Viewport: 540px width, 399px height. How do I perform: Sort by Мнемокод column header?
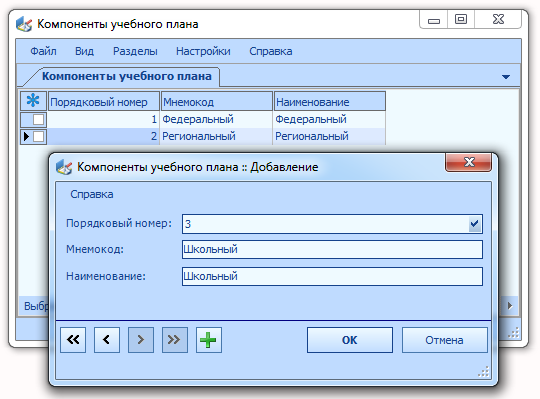click(x=217, y=101)
